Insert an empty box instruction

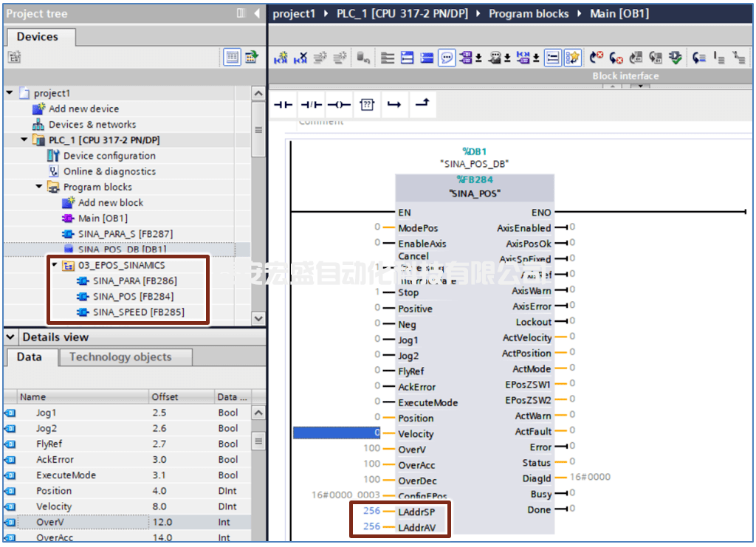coord(367,105)
